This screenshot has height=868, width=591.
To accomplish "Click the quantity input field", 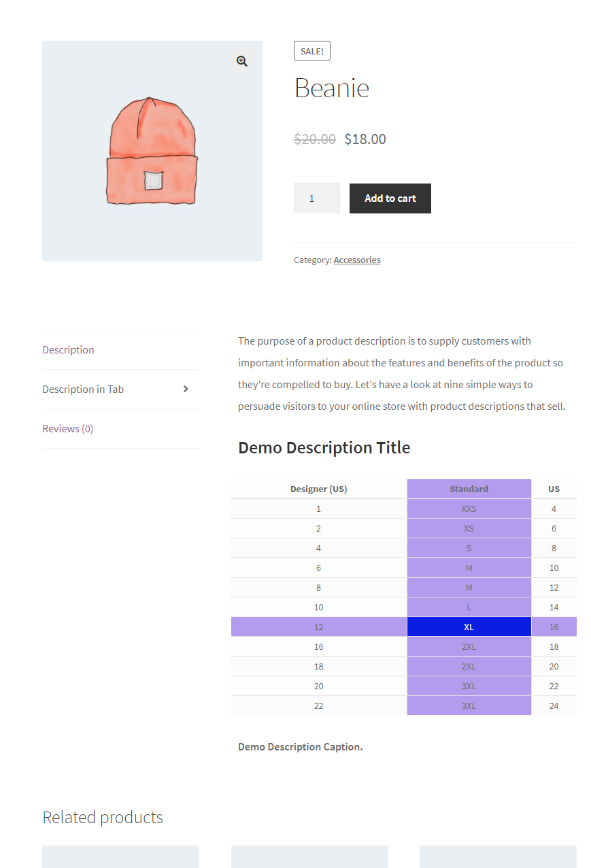I will tap(316, 198).
